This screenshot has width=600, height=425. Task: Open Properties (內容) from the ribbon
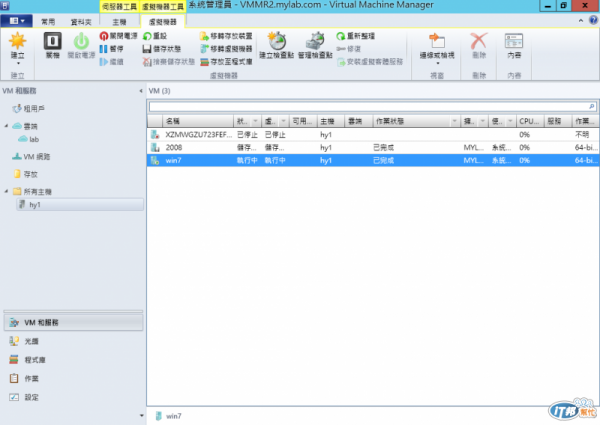click(x=514, y=45)
